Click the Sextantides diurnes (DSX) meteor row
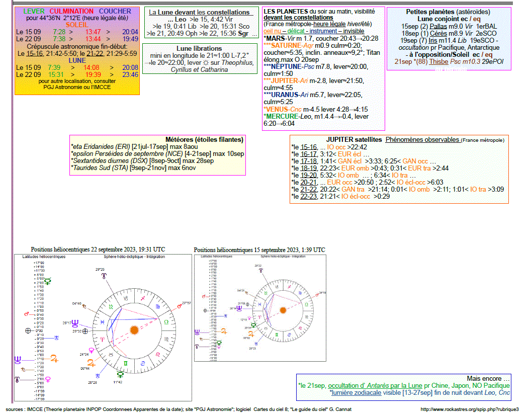The width and height of the screenshot is (532, 416). (x=142, y=161)
